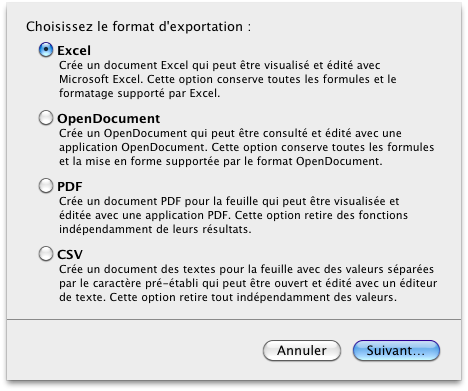
Task: Click the "Choisissez le format d'exportation" heading
Action: [138, 27]
